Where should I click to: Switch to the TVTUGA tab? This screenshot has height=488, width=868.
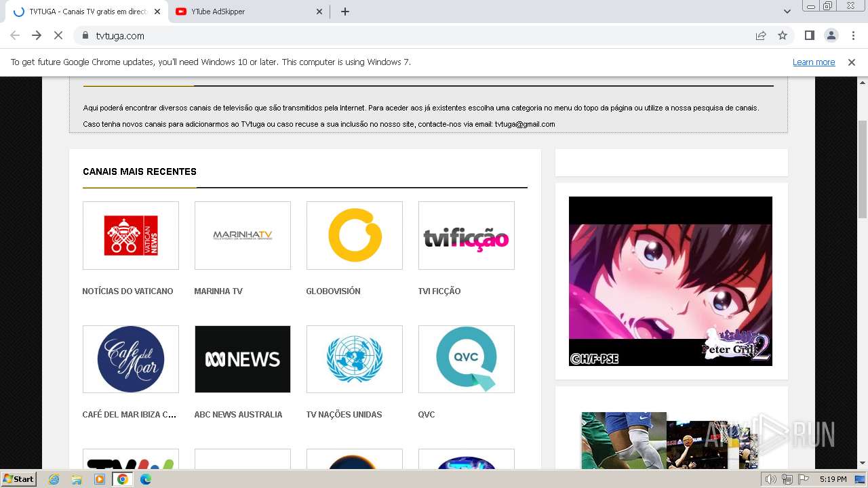pyautogui.click(x=88, y=12)
